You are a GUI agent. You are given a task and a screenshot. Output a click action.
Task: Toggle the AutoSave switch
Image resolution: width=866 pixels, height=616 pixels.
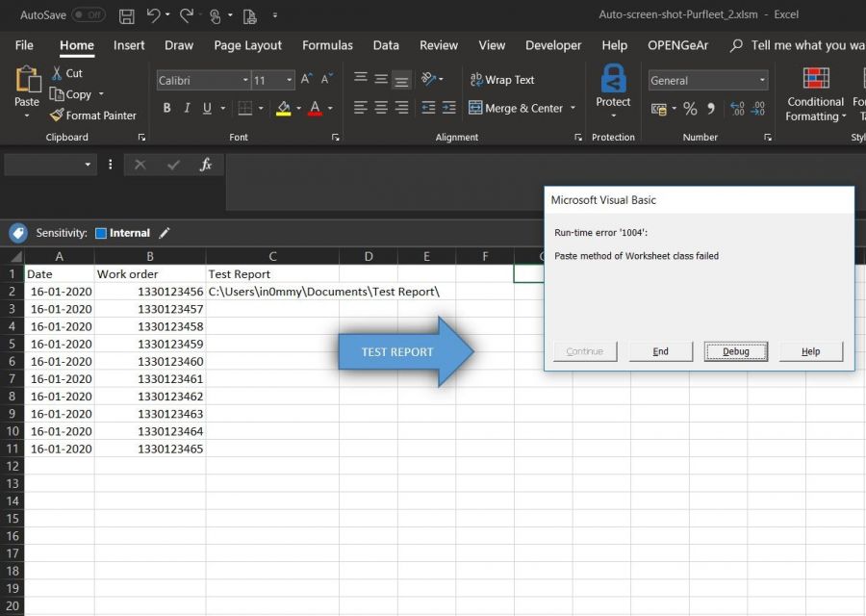(89, 14)
